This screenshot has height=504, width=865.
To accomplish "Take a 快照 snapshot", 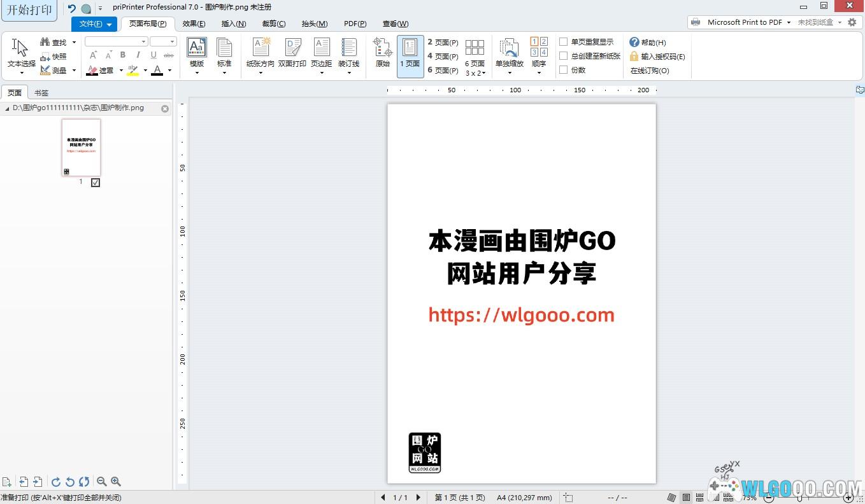I will tap(54, 57).
